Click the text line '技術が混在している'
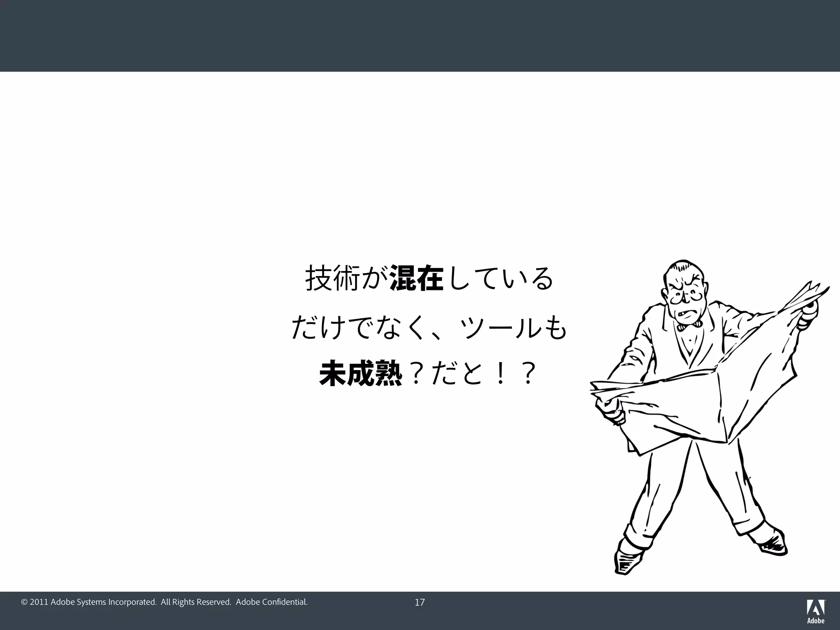Image resolution: width=840 pixels, height=630 pixels. pyautogui.click(x=429, y=279)
